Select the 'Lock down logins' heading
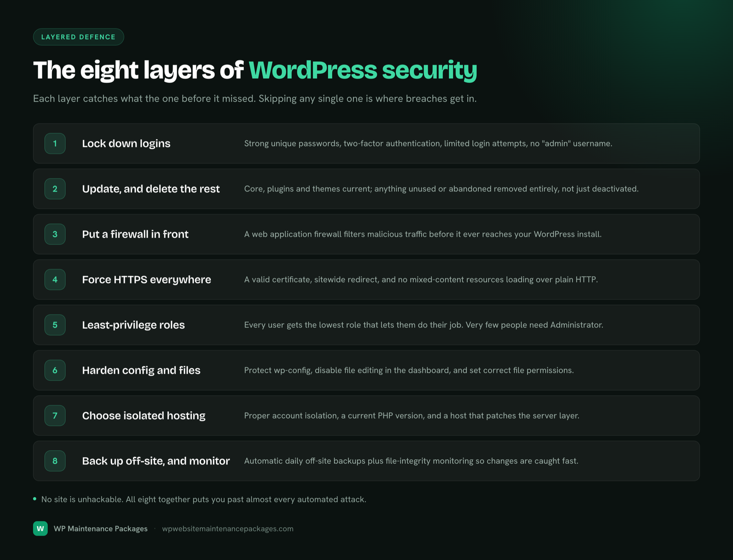This screenshot has height=560, width=733. coord(126,143)
